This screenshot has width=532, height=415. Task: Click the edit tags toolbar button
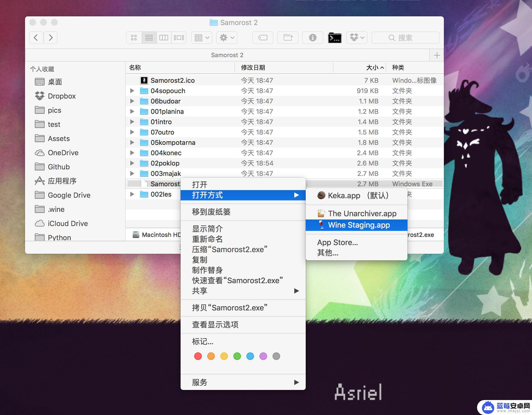point(263,38)
